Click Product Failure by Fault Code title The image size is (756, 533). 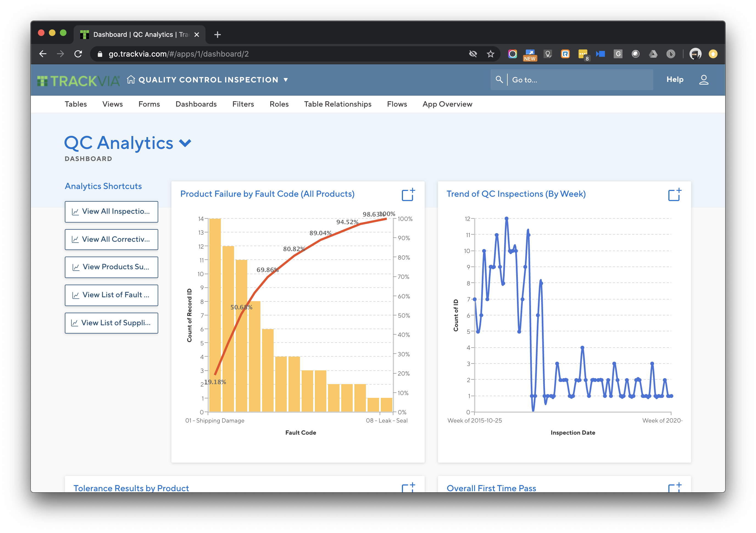267,194
